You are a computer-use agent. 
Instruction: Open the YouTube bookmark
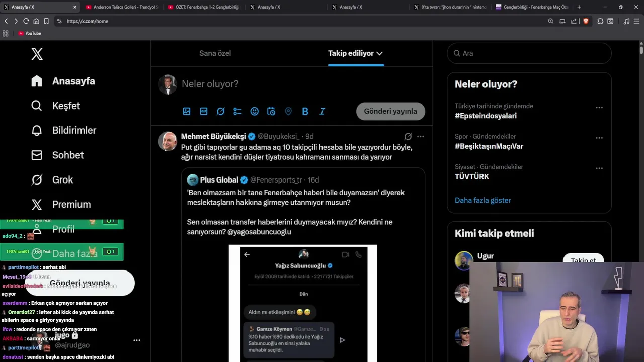[x=30, y=33]
